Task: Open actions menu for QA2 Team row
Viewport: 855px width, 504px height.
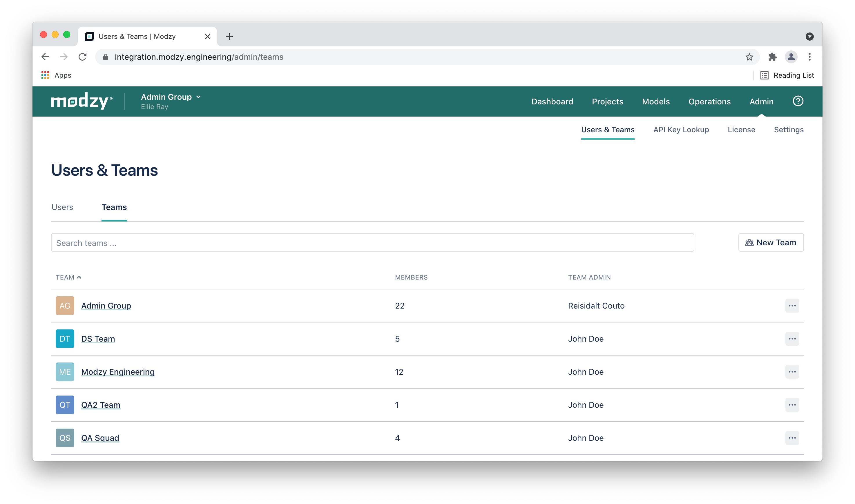Action: [792, 405]
